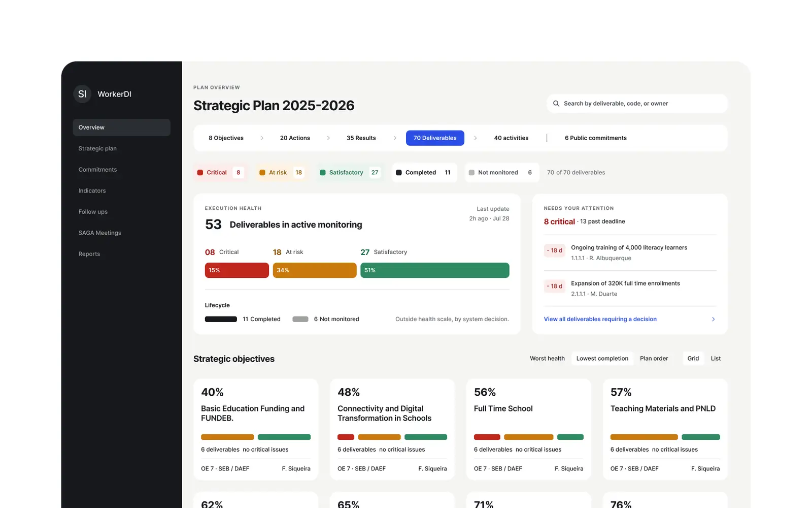The image size is (812, 508).
Task: Click the search magnifier icon
Action: [556, 104]
